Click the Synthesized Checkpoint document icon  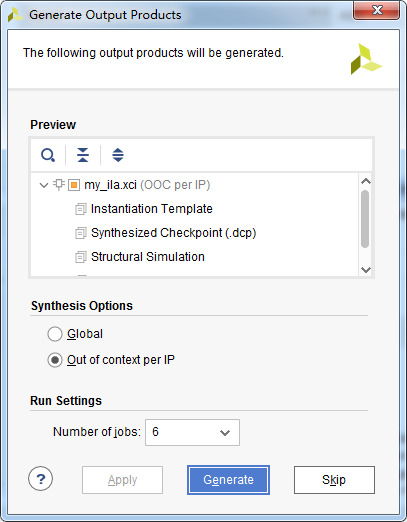click(x=81, y=233)
